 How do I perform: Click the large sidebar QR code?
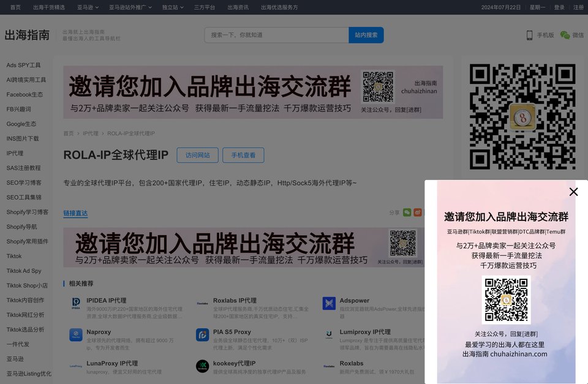coord(522,116)
